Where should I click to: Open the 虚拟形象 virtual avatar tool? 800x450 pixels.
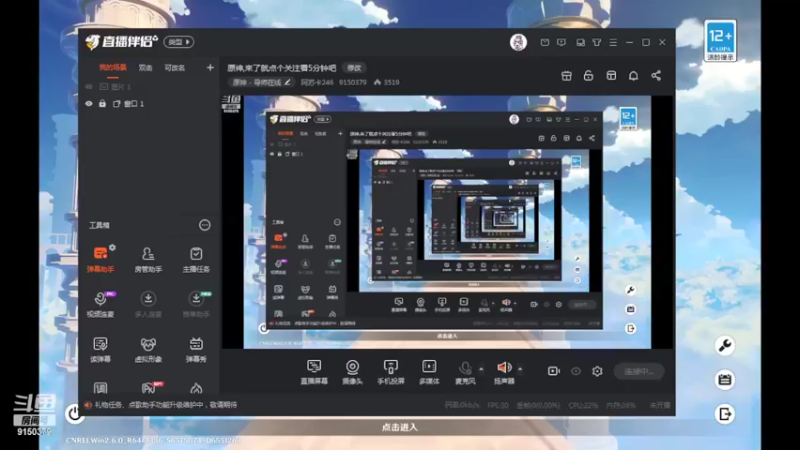(148, 349)
